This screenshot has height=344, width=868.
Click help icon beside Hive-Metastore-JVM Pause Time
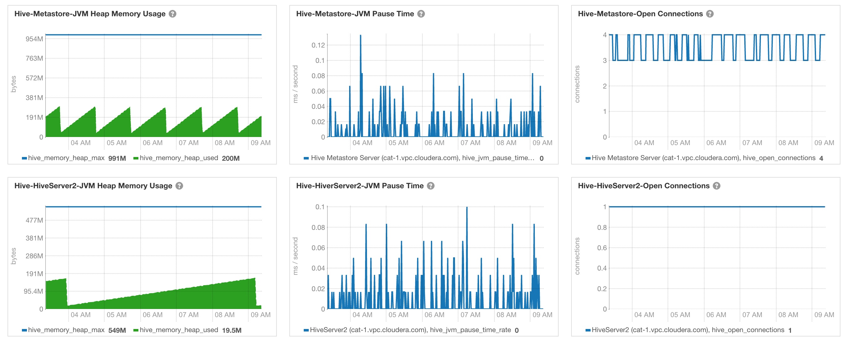click(x=421, y=14)
